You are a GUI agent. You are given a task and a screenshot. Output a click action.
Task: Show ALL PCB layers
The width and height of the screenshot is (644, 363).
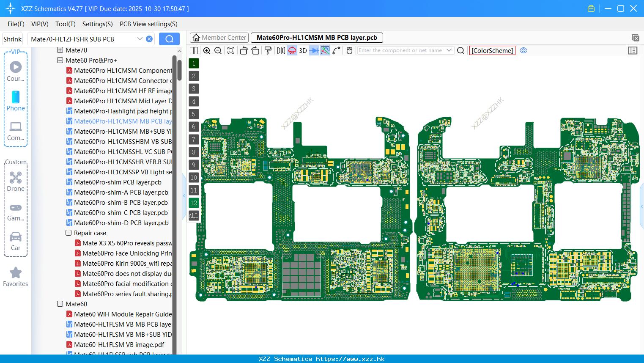click(194, 216)
